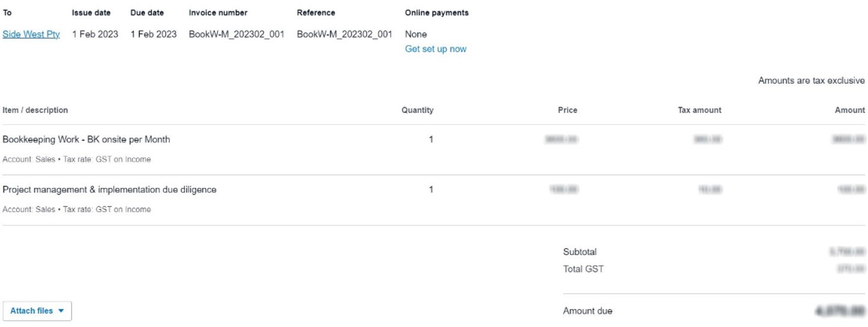Click the invoice number BookW-M_202302_001 value
The height and width of the screenshot is (327, 868).
tap(237, 34)
